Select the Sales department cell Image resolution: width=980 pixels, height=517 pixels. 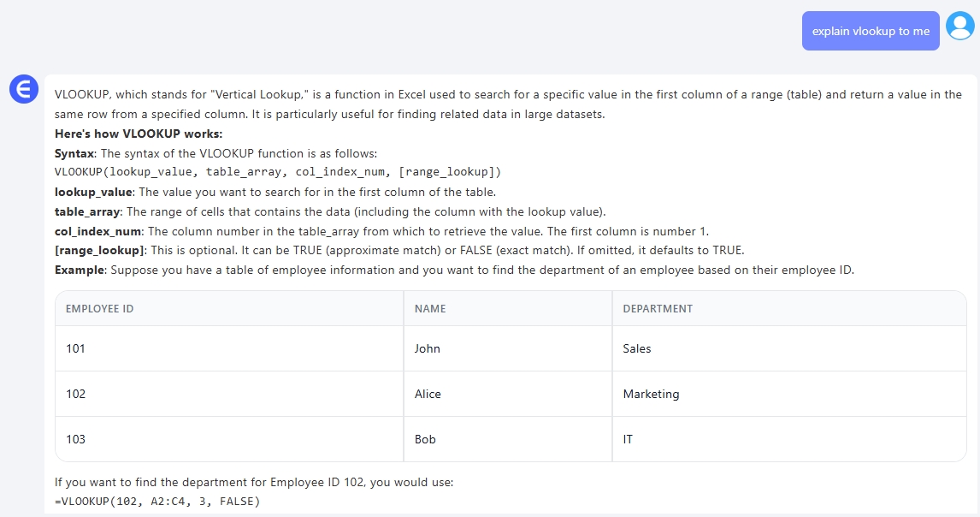pos(638,348)
